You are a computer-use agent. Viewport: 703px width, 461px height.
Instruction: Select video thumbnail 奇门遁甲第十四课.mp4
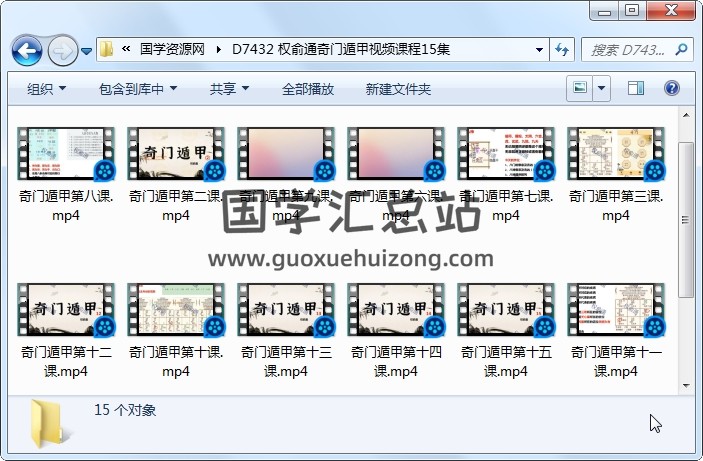coord(396,309)
